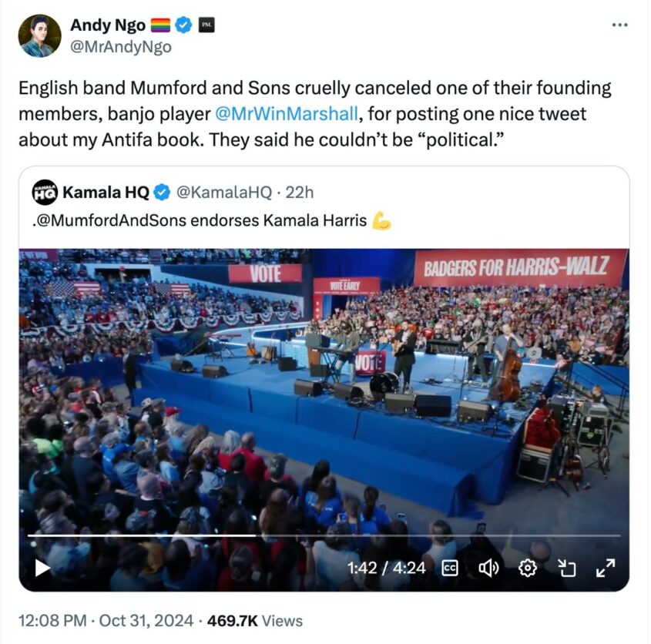Open the picture-in-picture popout icon
This screenshot has height=644, width=651.
(x=566, y=568)
